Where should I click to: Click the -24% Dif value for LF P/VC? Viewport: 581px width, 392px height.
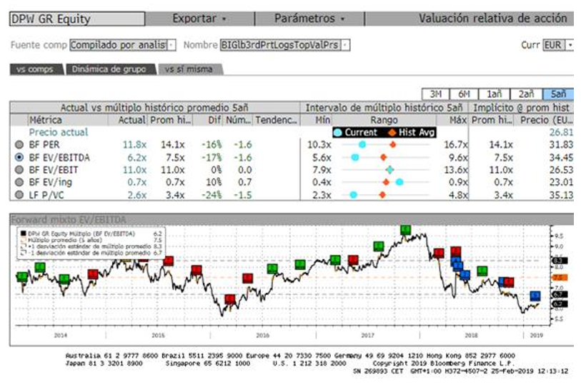pos(212,195)
